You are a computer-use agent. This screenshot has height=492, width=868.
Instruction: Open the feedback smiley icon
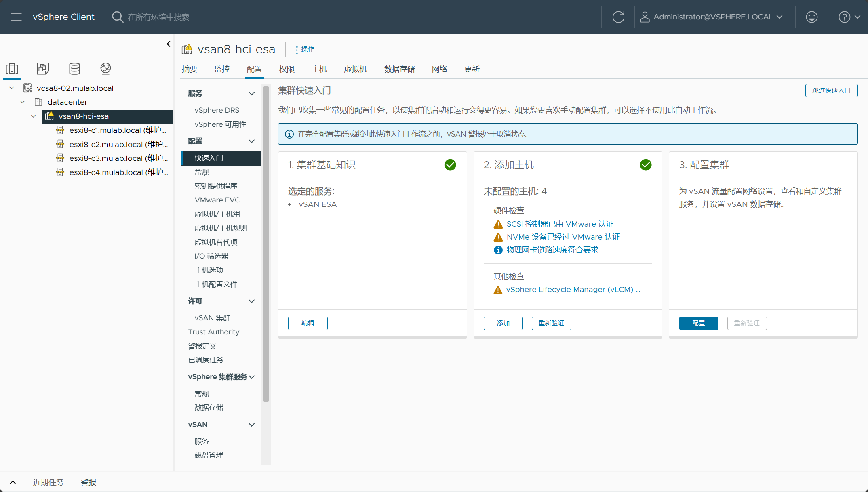pos(811,17)
